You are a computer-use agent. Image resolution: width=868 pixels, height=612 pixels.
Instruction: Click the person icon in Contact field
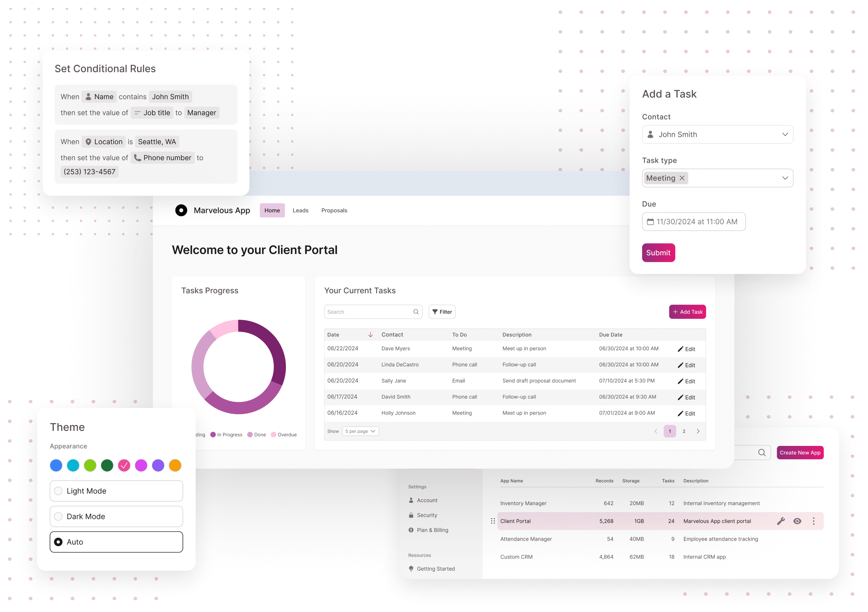coord(651,135)
